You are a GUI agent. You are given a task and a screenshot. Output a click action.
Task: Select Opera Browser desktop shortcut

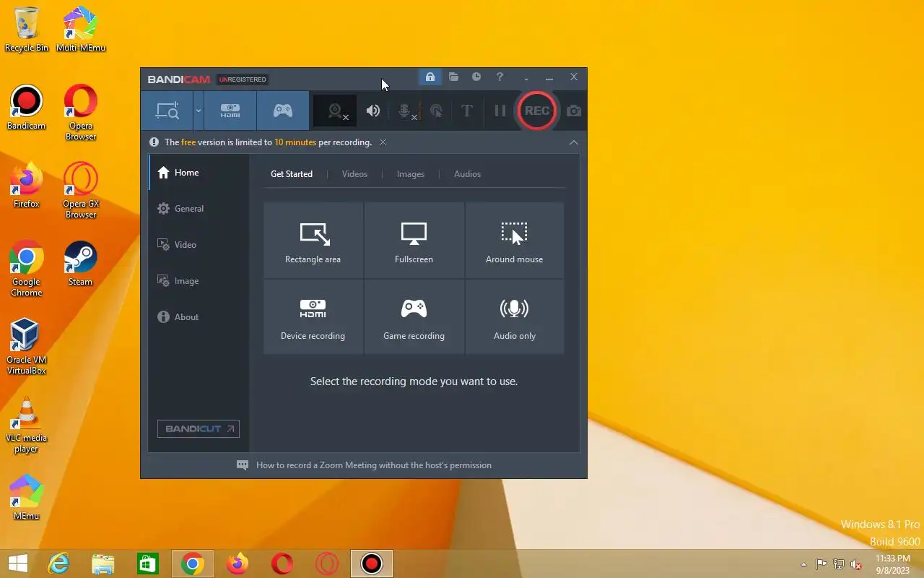(x=81, y=113)
